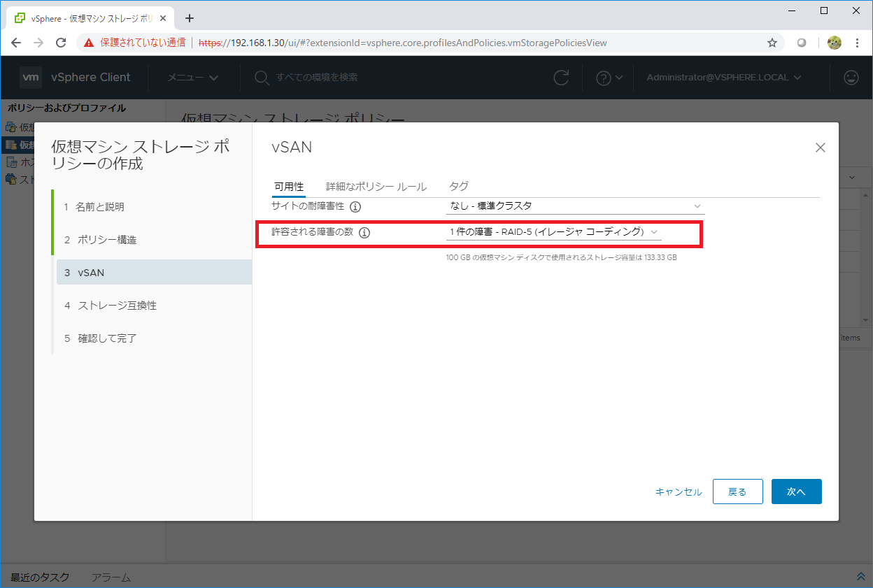Open the アラーム tab

111,578
